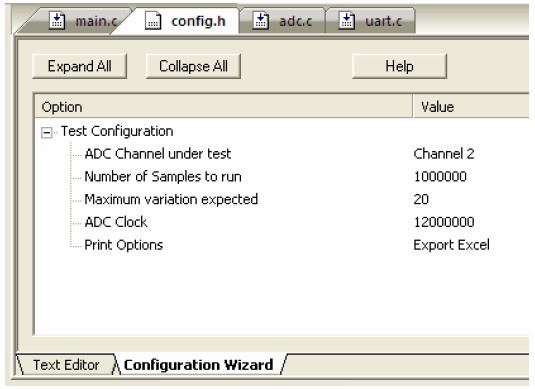
Task: Click the main.c file icon
Action: click(x=57, y=21)
